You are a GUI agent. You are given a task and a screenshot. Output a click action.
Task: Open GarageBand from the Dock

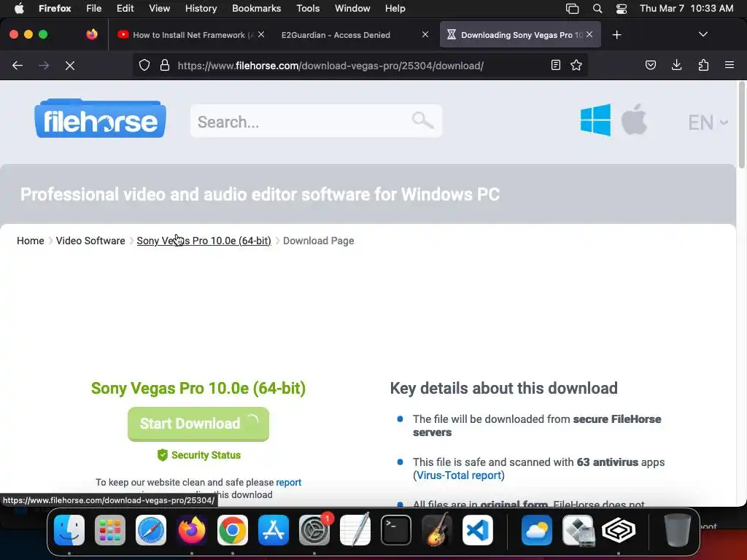437,530
